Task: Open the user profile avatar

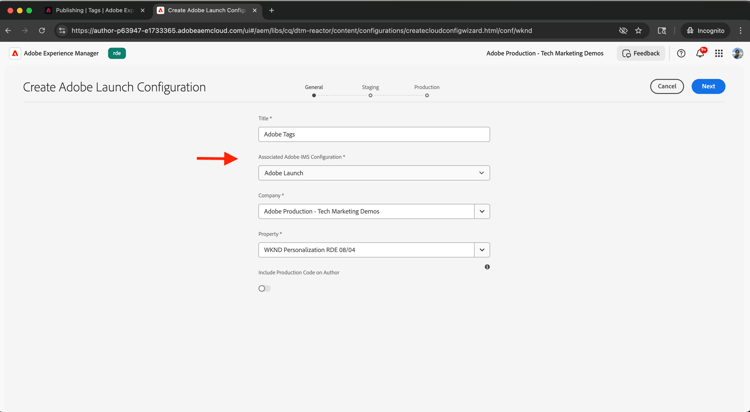Action: click(738, 54)
